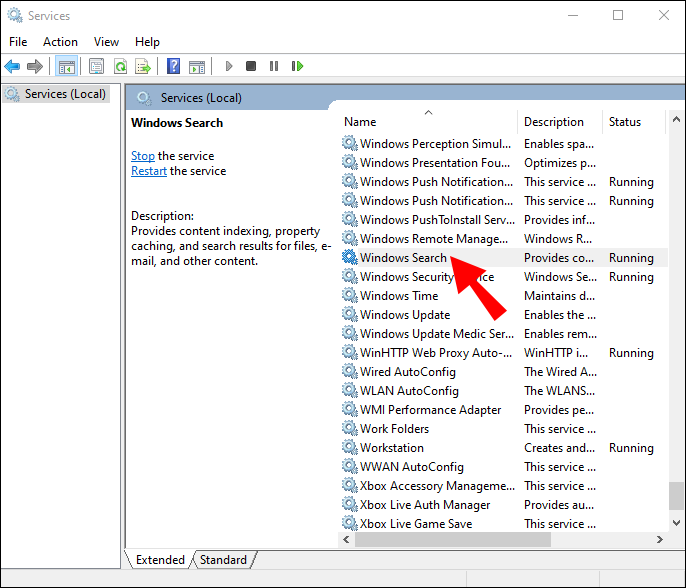Click the Refresh toolbar icon
686x588 pixels.
point(120,66)
